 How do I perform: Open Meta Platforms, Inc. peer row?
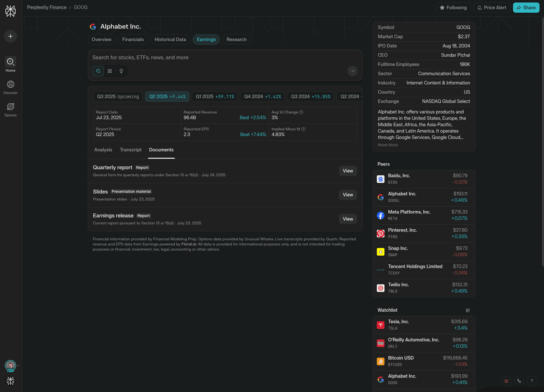pyautogui.click(x=424, y=215)
